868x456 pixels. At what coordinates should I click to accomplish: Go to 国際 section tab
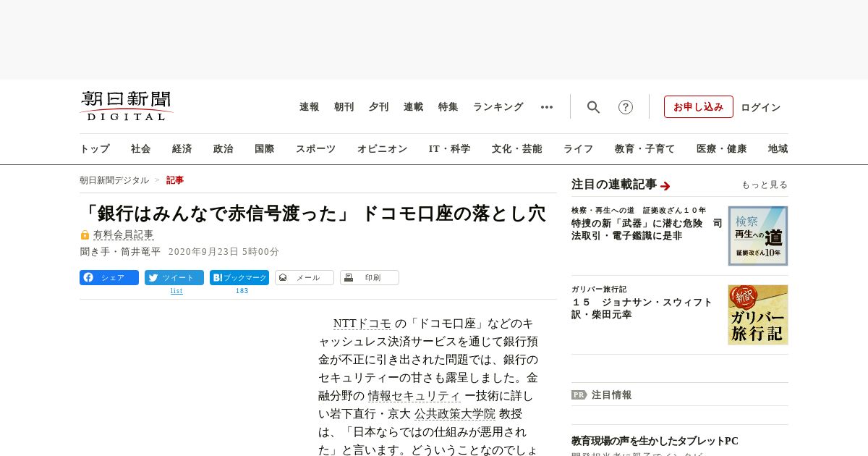tap(265, 149)
